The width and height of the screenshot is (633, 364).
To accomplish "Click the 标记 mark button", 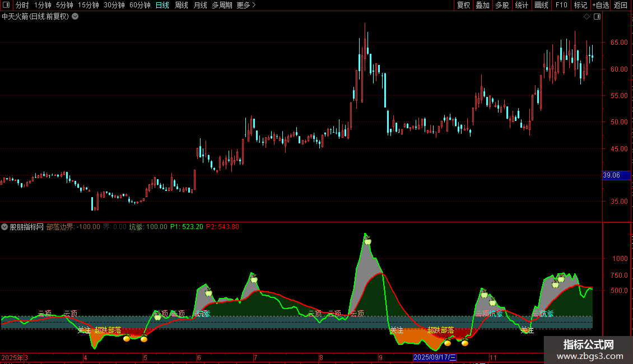I will (x=580, y=5).
